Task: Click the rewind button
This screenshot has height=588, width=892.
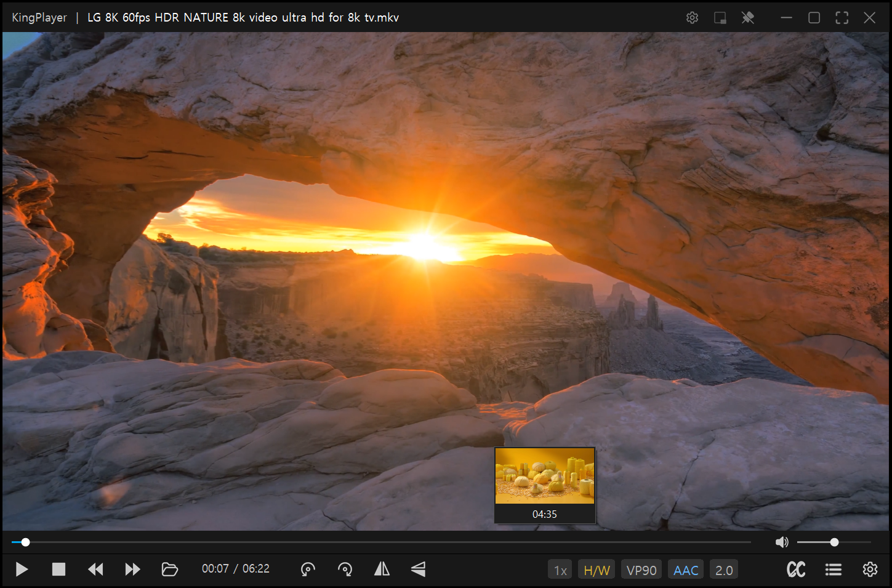Action: click(x=95, y=570)
